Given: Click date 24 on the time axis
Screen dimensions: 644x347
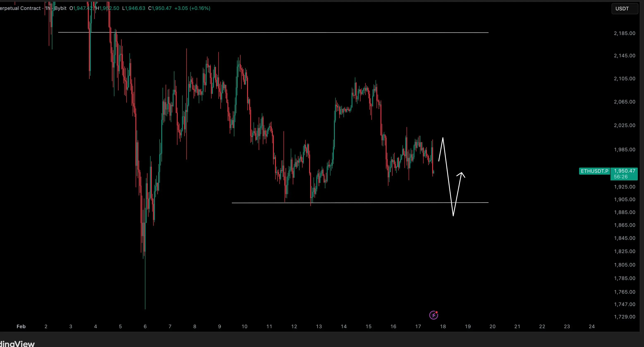Looking at the screenshot, I should [591, 327].
